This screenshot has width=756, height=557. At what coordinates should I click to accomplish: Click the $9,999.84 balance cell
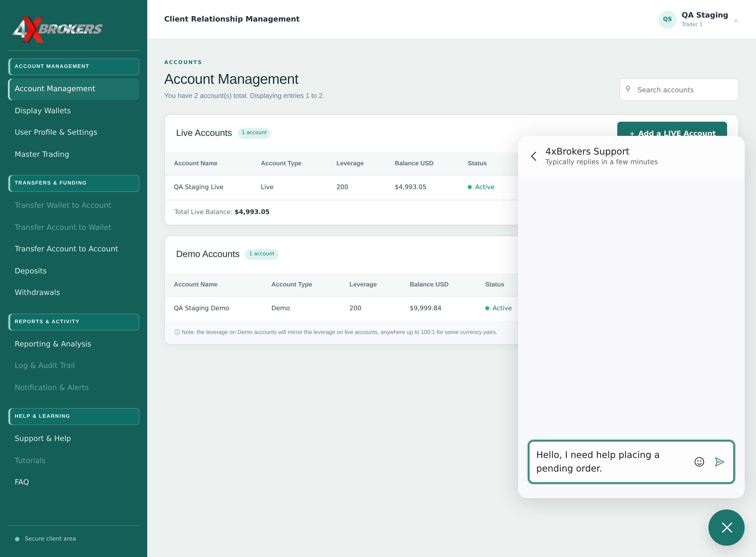(x=425, y=308)
